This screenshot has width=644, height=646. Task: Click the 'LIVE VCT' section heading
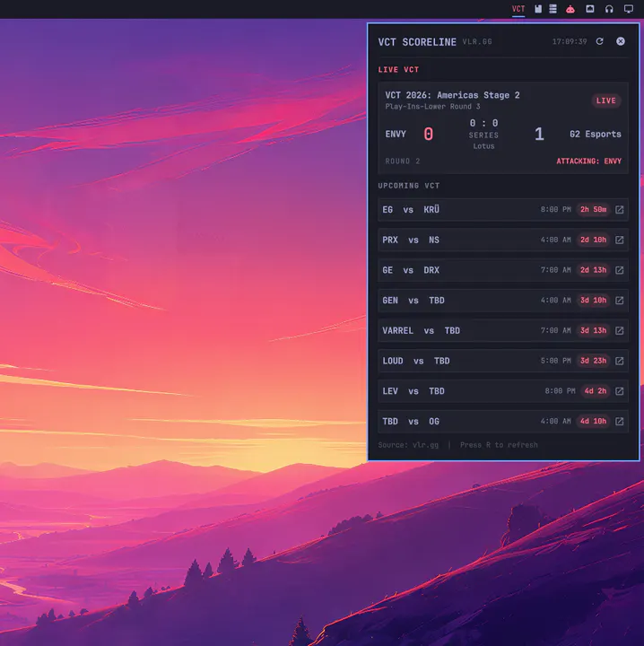[x=398, y=70]
